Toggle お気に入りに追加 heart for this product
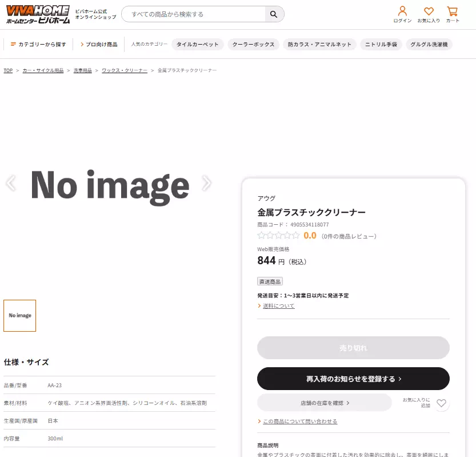The image size is (476, 457). coord(441,403)
